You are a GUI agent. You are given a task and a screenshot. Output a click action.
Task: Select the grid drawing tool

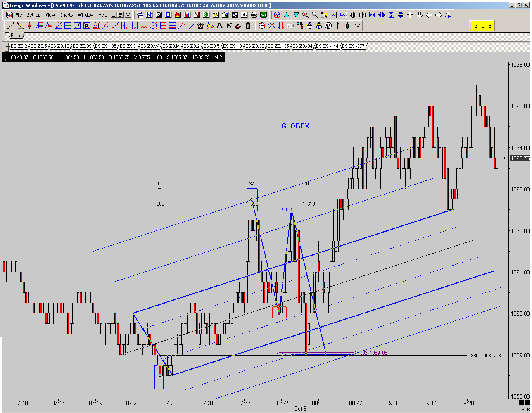tap(68, 26)
